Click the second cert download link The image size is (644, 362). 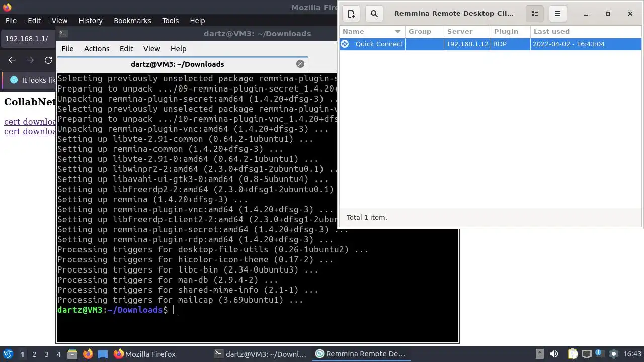[x=30, y=131]
